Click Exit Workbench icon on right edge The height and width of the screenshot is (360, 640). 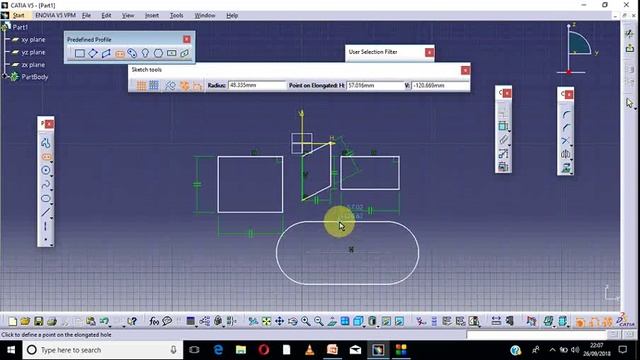point(630,49)
